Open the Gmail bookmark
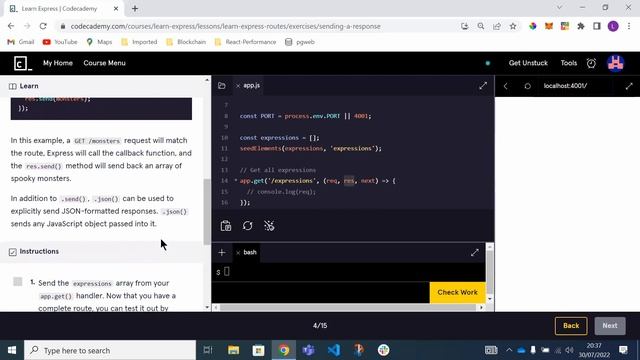Viewport: 640px width, 360px height. pyautogui.click(x=21, y=42)
